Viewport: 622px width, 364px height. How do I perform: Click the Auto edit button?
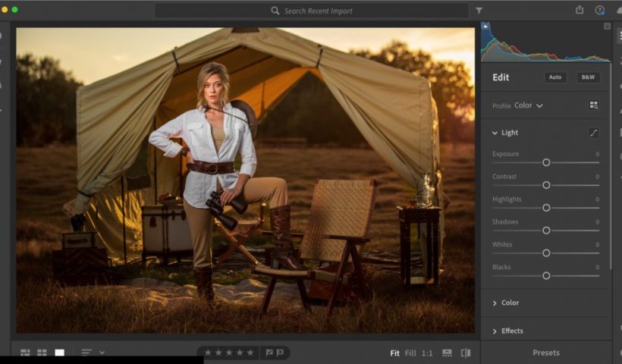555,77
